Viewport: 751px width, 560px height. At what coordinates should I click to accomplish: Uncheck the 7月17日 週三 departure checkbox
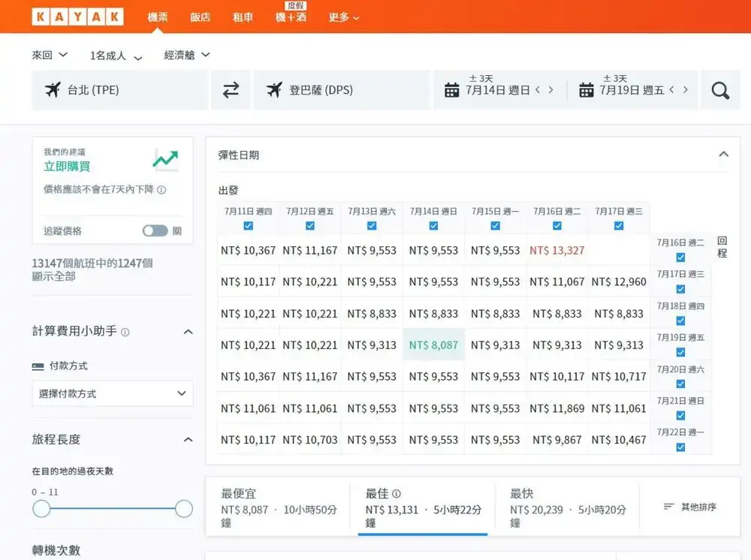tap(619, 225)
